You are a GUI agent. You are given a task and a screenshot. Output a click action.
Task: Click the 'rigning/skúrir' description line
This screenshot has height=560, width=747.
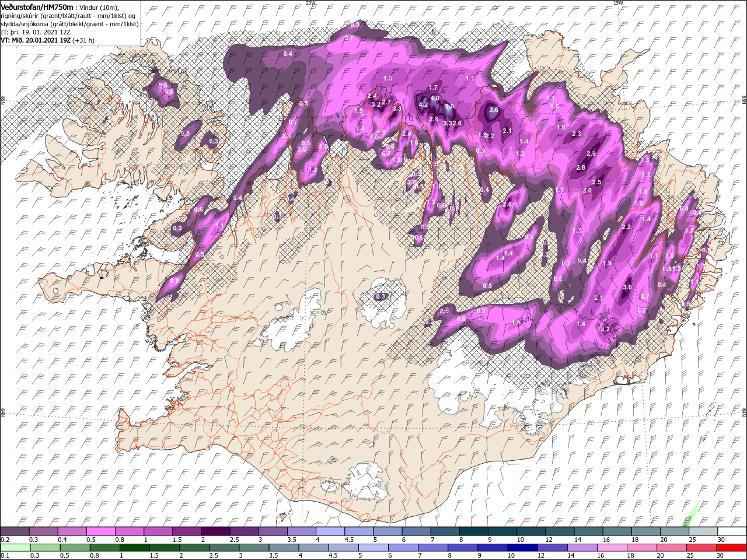tap(68, 15)
